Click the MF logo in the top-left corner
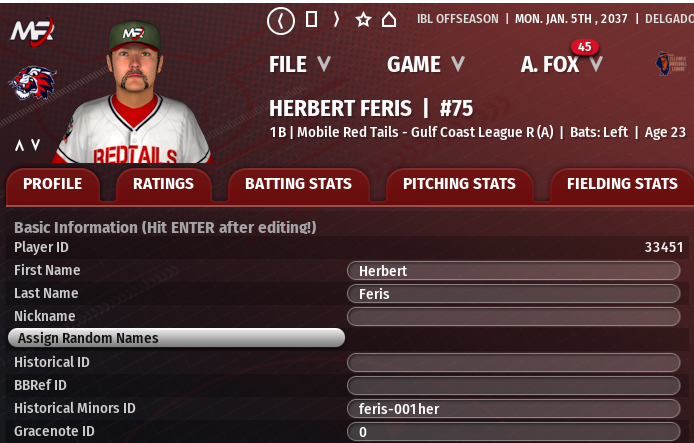Screen dimensions: 694x443 tap(32, 31)
